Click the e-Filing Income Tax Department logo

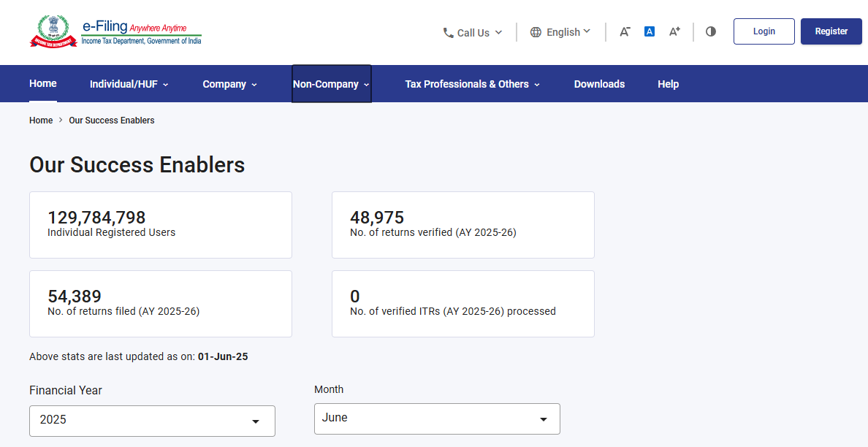pyautogui.click(x=115, y=32)
